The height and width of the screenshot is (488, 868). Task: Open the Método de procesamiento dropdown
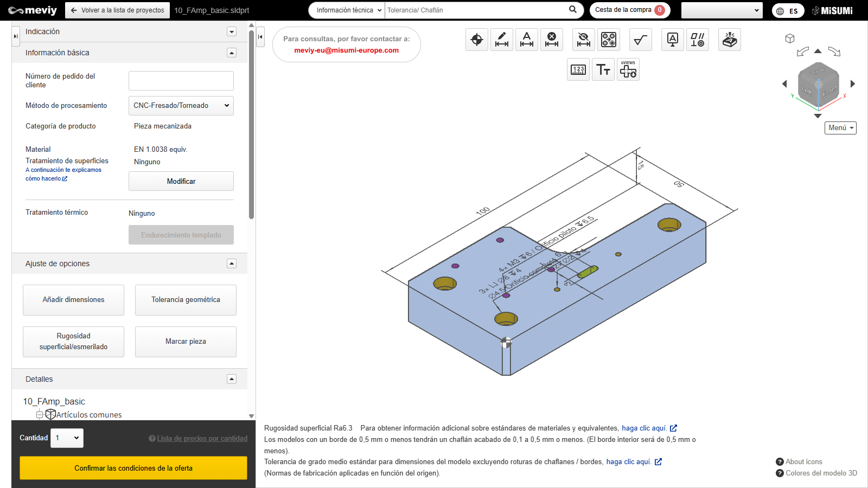181,106
